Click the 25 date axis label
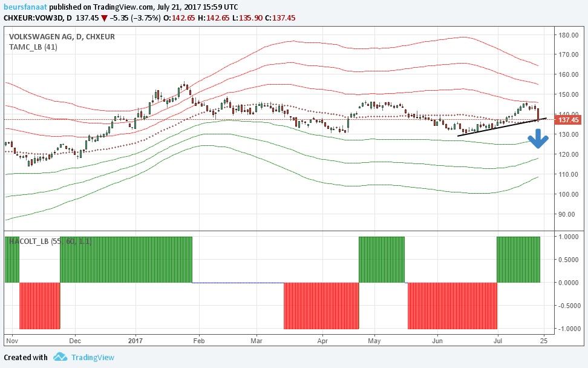This screenshot has width=588, height=368. 544,341
